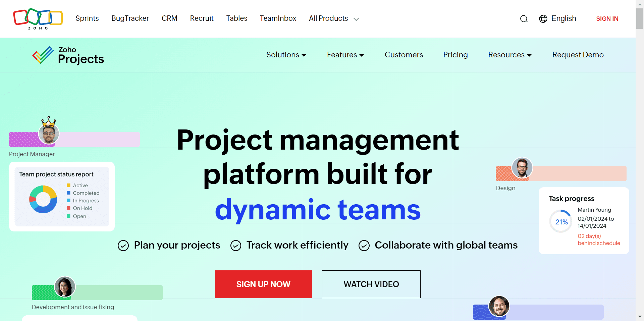Select Pricing in the Projects navigation

pyautogui.click(x=455, y=55)
